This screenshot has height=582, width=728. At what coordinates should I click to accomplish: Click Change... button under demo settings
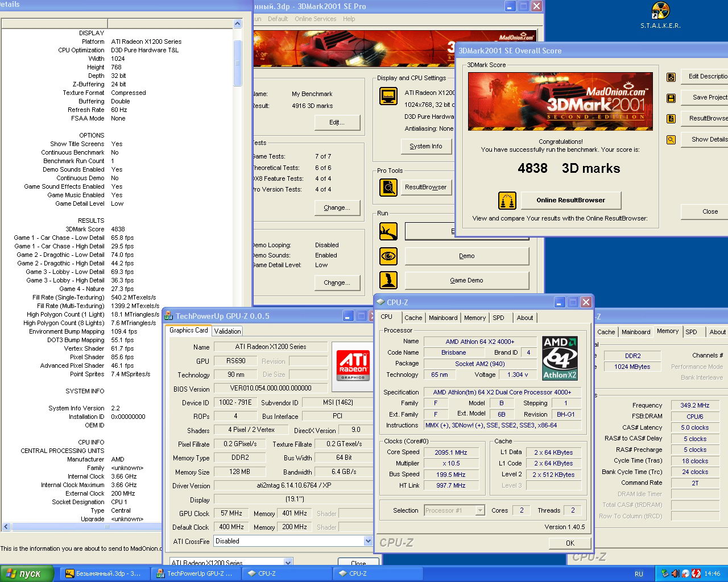click(337, 283)
